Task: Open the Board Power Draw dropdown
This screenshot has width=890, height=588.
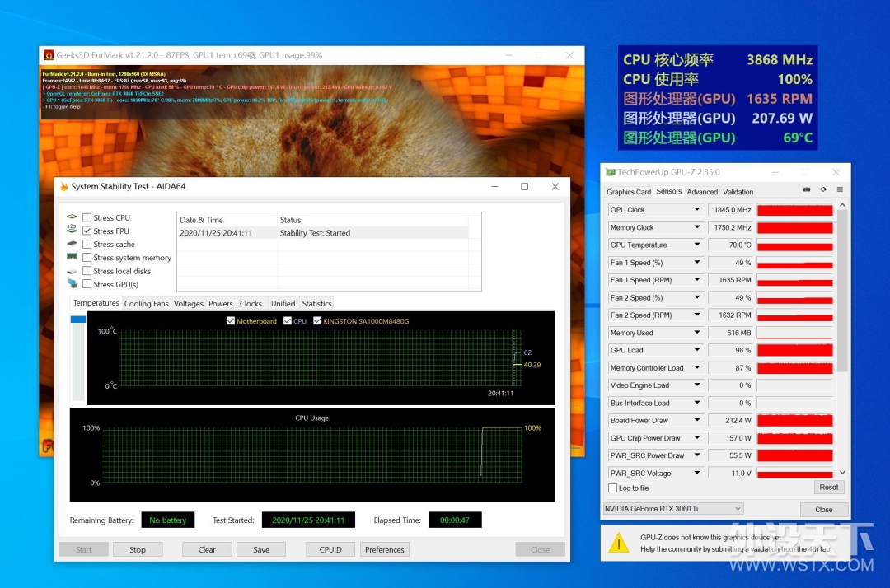Action: tap(697, 420)
